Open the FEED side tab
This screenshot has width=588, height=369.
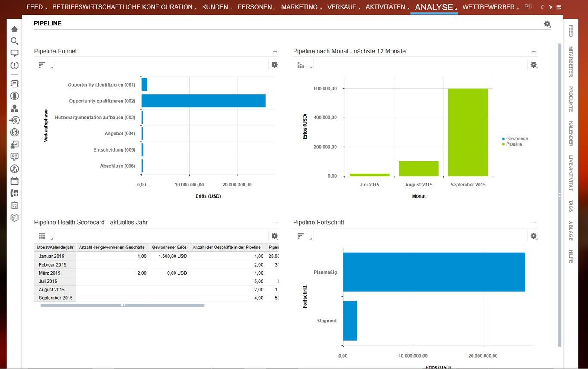point(571,31)
